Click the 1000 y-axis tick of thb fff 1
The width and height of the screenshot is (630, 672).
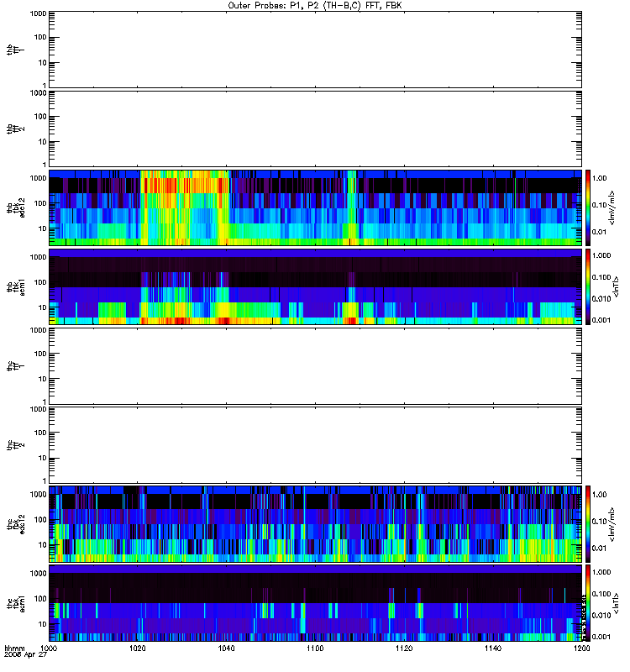(x=38, y=13)
